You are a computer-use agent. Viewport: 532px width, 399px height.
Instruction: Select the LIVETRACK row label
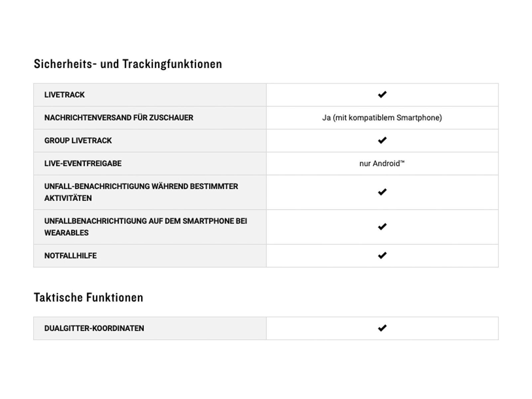[65, 95]
